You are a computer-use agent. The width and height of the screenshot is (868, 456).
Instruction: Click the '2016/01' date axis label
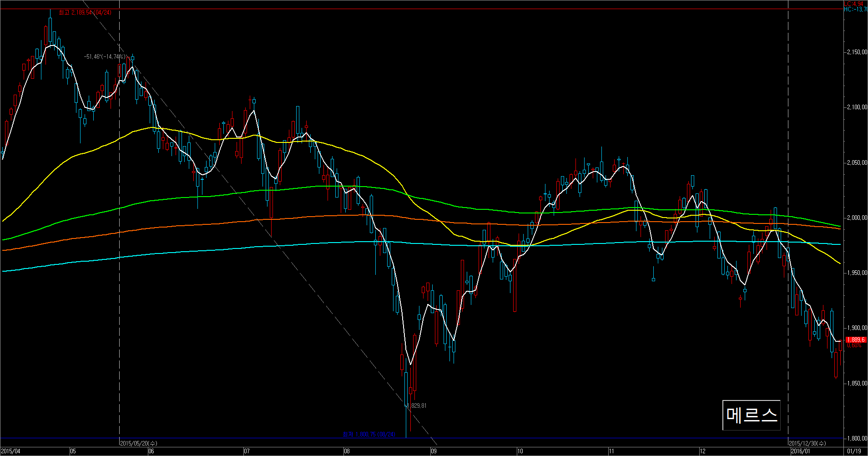801,451
